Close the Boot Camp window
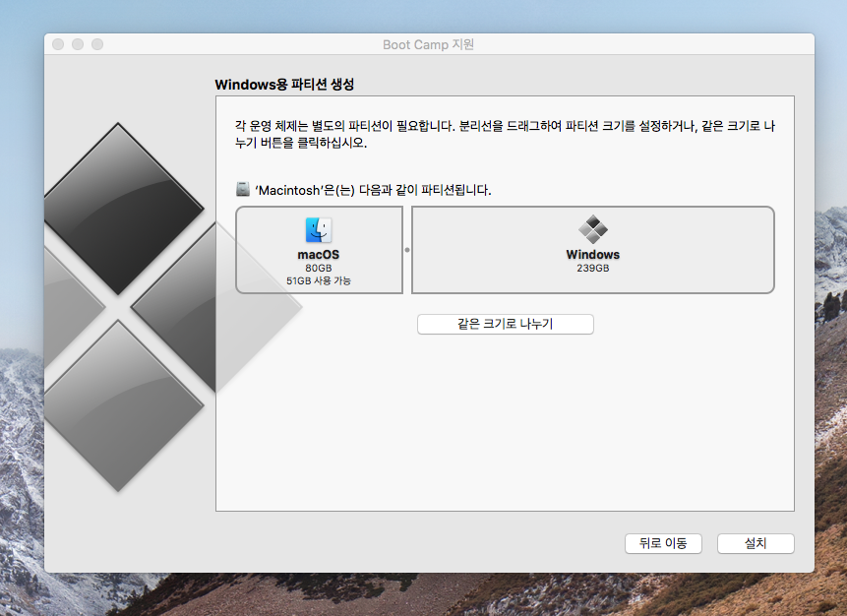 click(58, 44)
